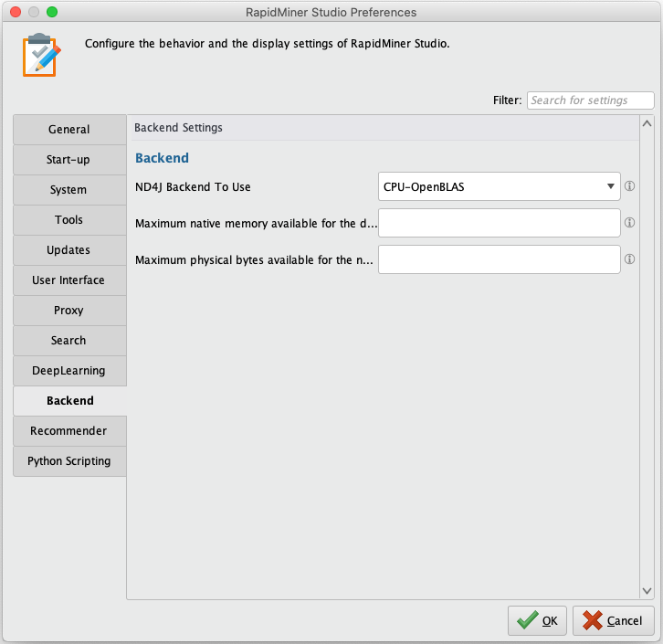Click the maximum physical bytes input field
This screenshot has width=663, height=644.
(499, 259)
